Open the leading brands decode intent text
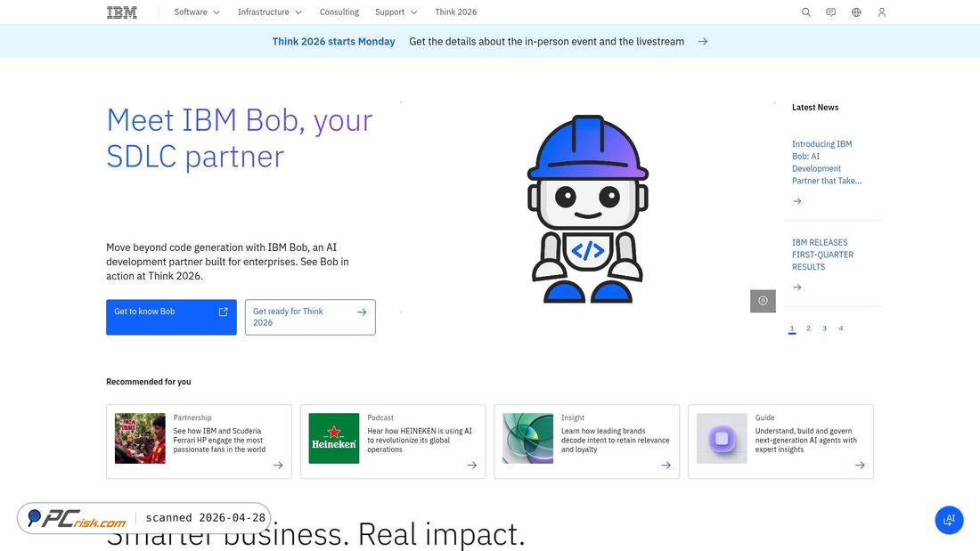This screenshot has width=980, height=551. coord(615,441)
